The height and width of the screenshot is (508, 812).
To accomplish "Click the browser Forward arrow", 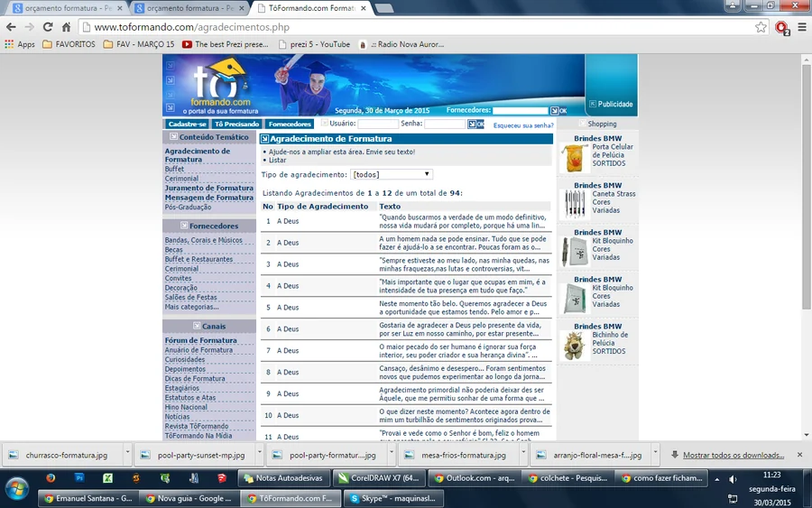I will [30, 27].
